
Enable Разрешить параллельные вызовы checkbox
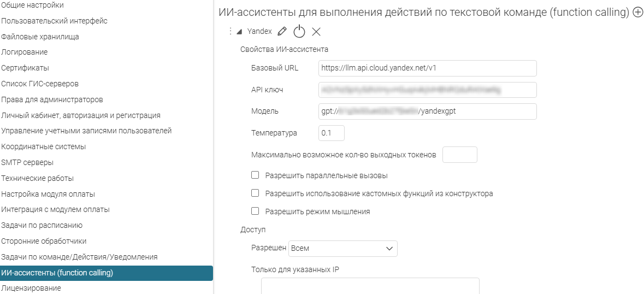(255, 175)
